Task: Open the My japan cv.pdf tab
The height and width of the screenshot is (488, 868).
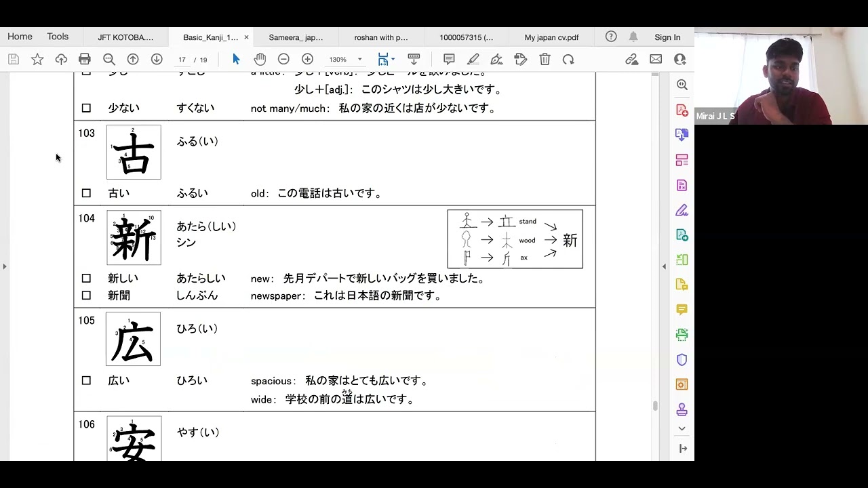Action: pos(551,37)
